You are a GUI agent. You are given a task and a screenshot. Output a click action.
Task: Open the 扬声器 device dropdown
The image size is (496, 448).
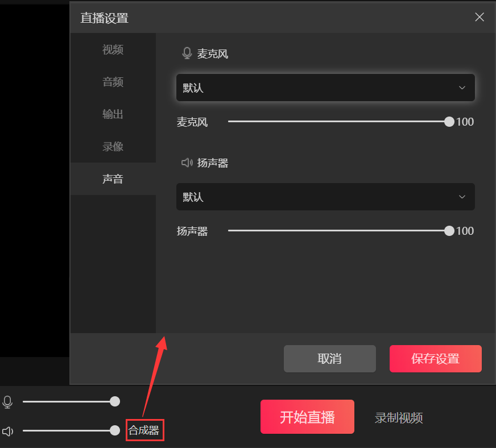tap(325, 197)
